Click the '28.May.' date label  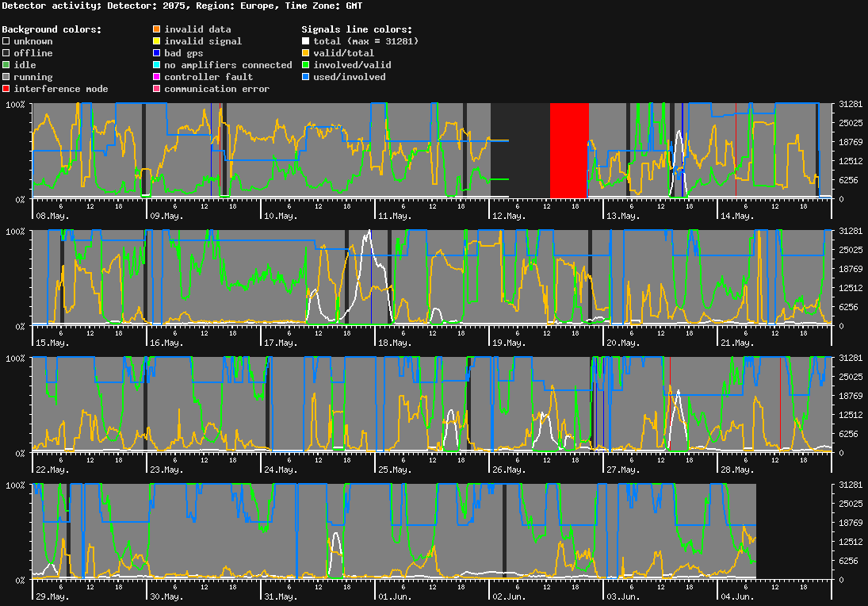(x=737, y=470)
